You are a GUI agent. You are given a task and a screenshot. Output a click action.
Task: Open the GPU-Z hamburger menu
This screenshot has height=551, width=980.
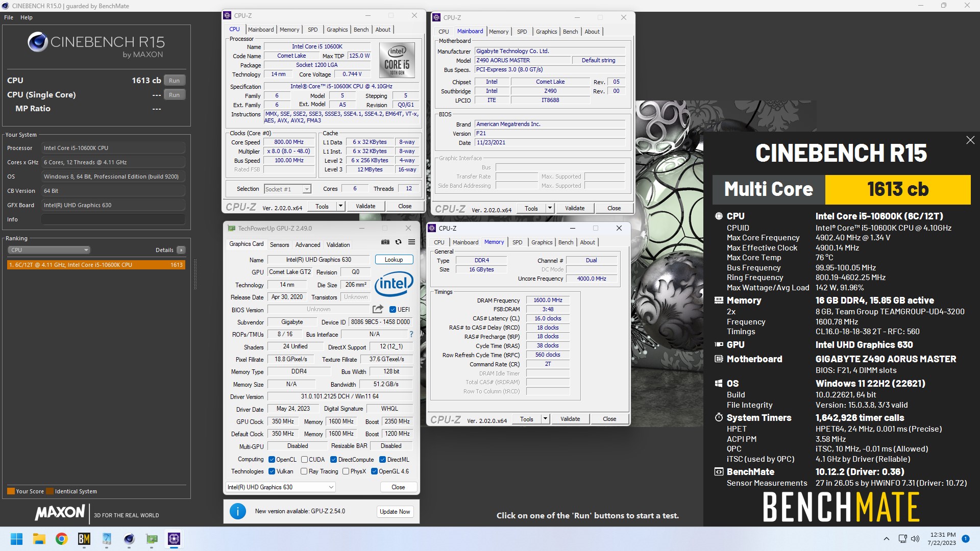[x=411, y=242]
